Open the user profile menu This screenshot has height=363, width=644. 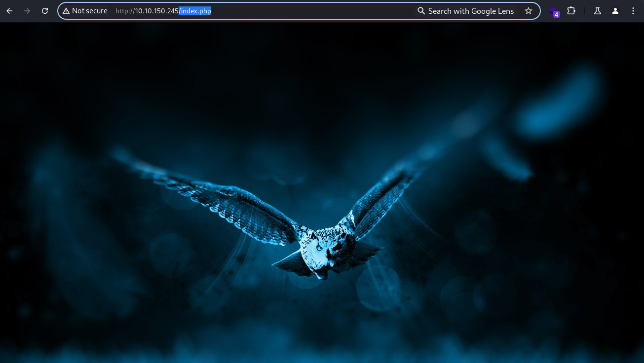click(615, 11)
